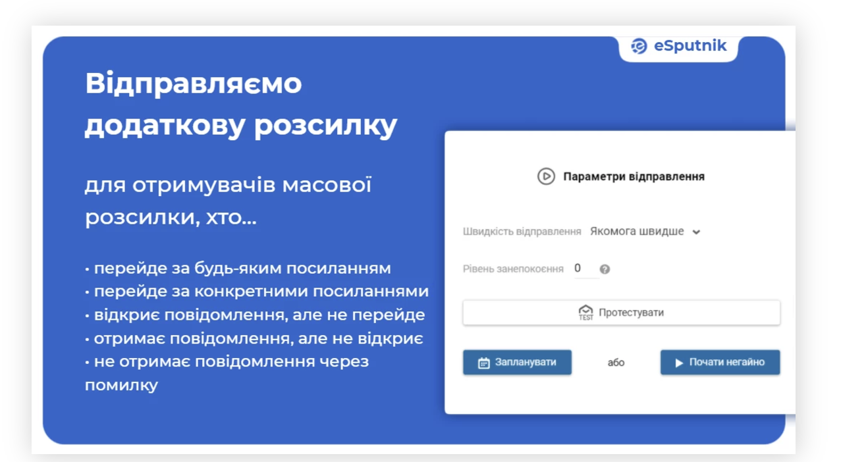Click the question mark help icon
This screenshot has height=462, width=868.
[x=605, y=269]
